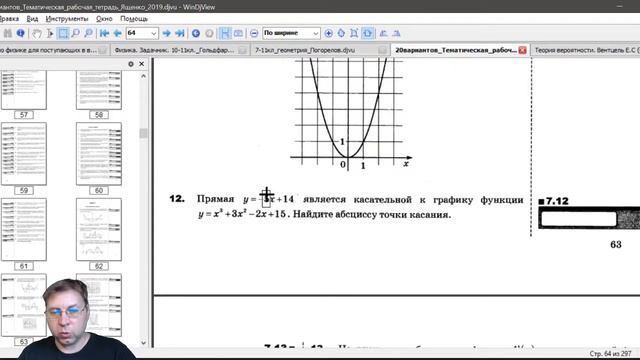The height and width of the screenshot is (360, 640).
Task: Click the thumbnail panel scrollbar thumb
Action: pos(143,133)
